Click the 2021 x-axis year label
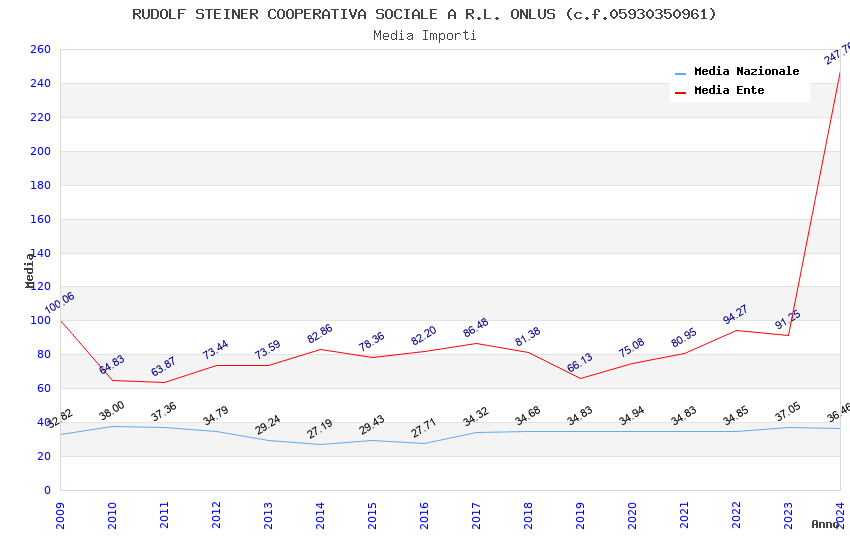 pyautogui.click(x=685, y=515)
